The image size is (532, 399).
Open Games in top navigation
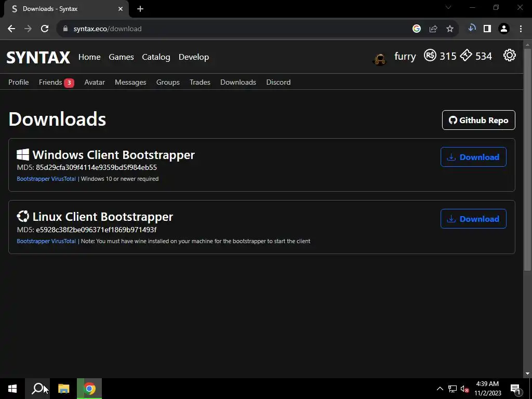click(x=121, y=57)
